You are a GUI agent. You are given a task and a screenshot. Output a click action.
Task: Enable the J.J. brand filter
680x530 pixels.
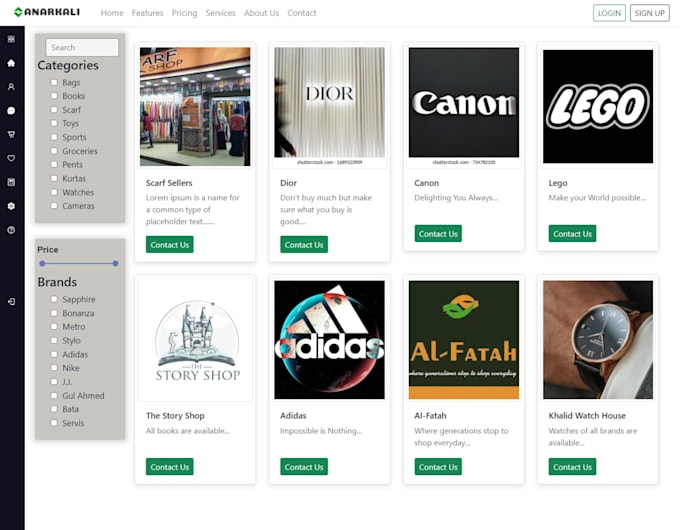(x=54, y=382)
